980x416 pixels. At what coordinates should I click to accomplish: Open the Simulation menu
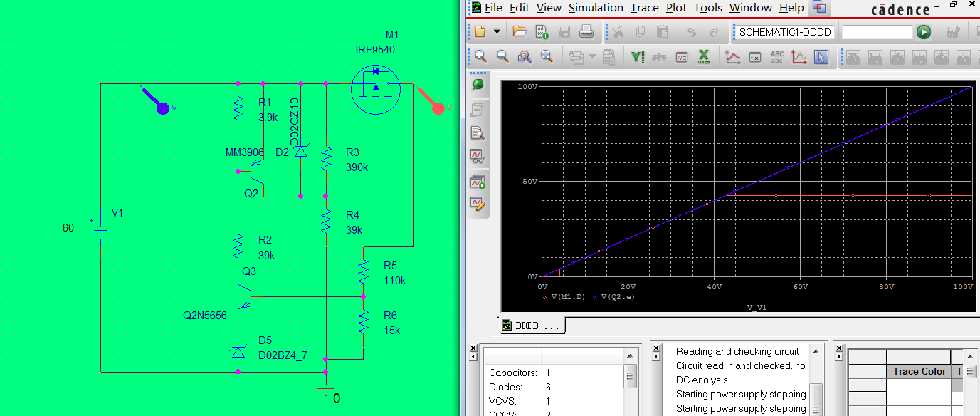596,8
